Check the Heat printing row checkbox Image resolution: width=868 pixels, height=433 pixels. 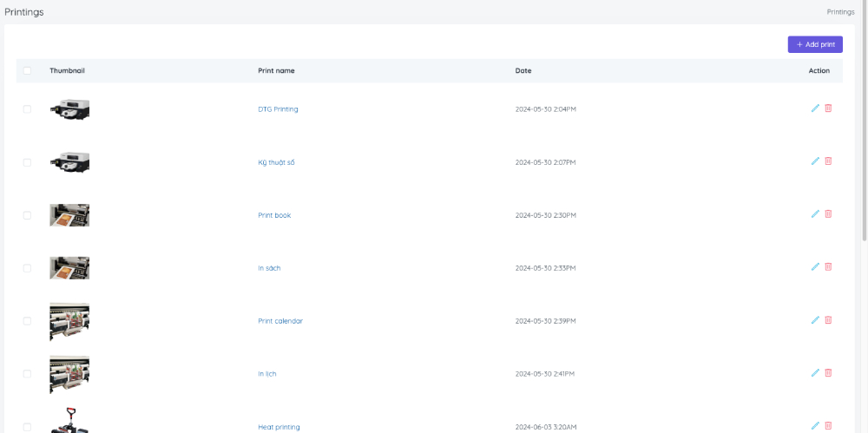coord(27,427)
